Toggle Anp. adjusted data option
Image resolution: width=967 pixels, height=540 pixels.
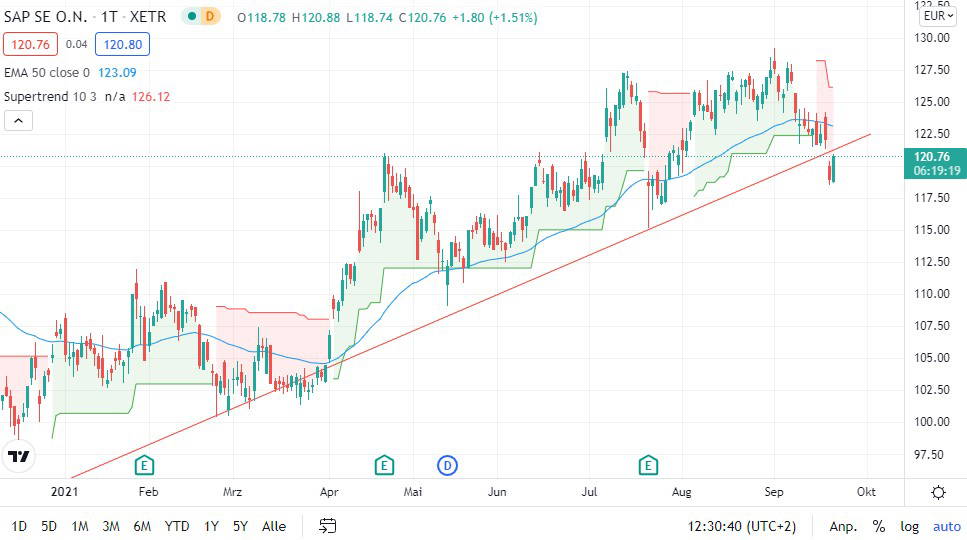843,526
